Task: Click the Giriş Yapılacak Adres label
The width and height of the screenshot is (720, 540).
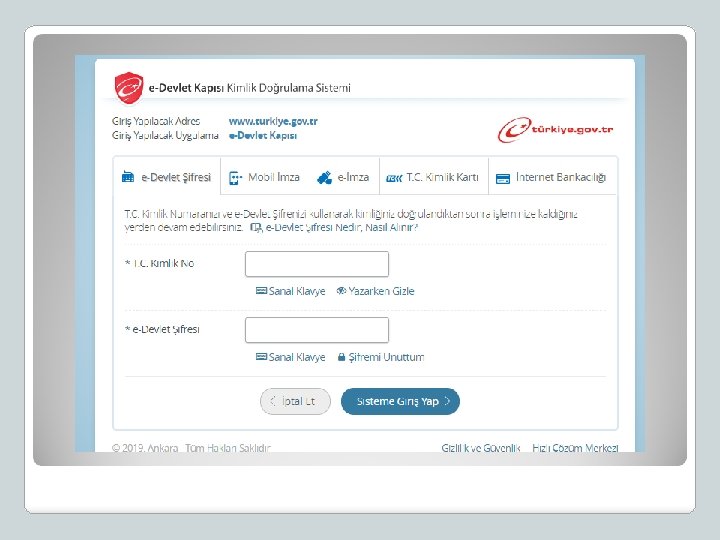Action: [x=156, y=121]
